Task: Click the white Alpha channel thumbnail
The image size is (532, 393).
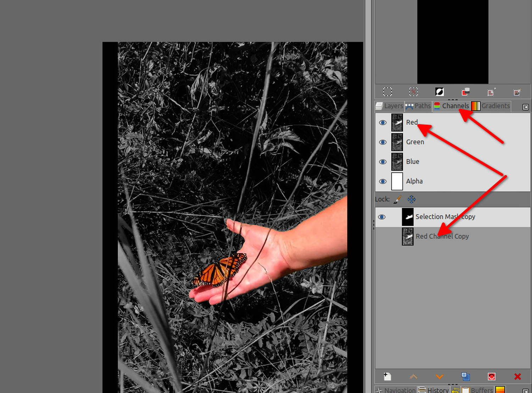Action: (397, 181)
